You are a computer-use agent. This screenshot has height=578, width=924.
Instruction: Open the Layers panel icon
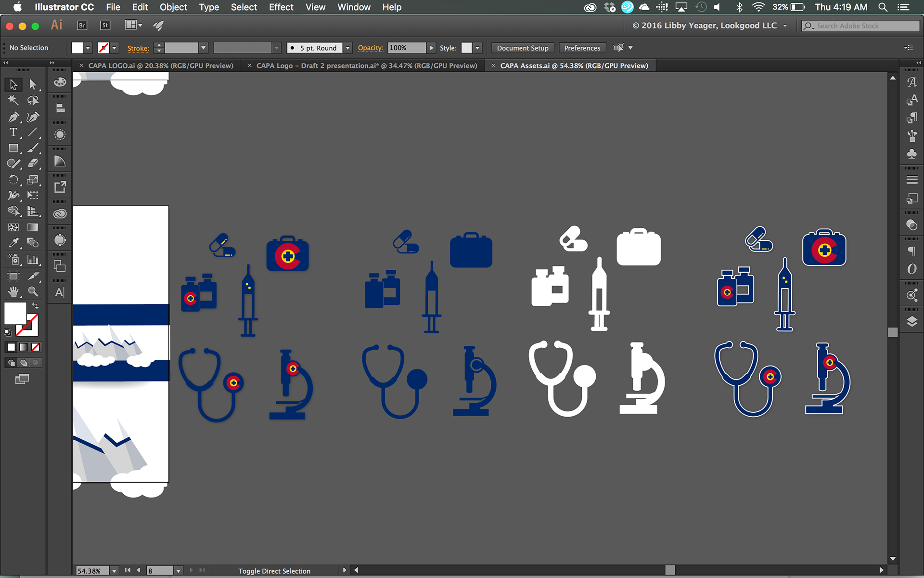pyautogui.click(x=911, y=321)
